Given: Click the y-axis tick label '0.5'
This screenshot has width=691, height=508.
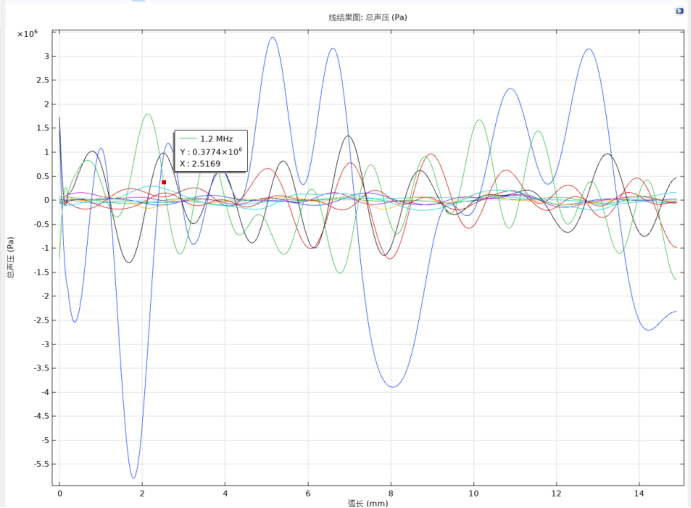Looking at the screenshot, I should click(x=43, y=176).
